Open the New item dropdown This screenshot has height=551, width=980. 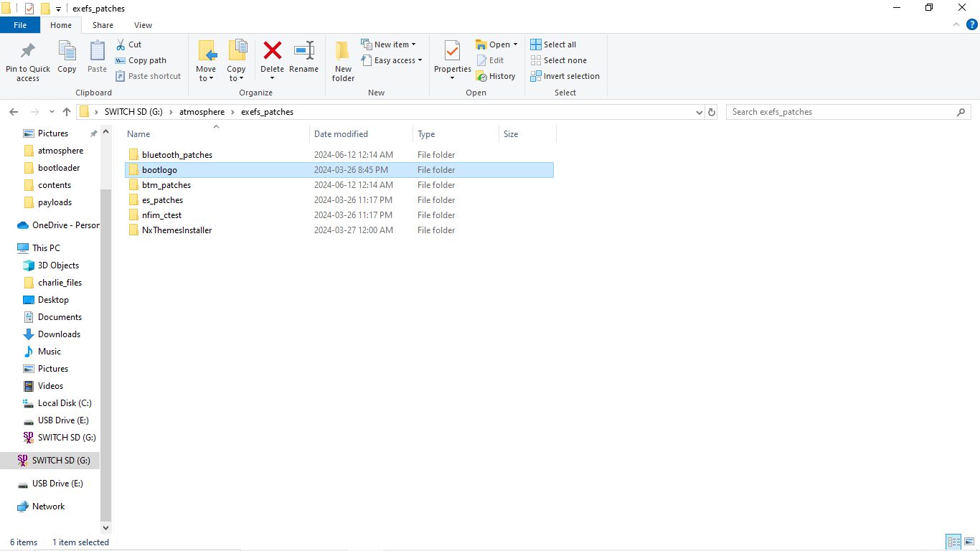pos(388,44)
